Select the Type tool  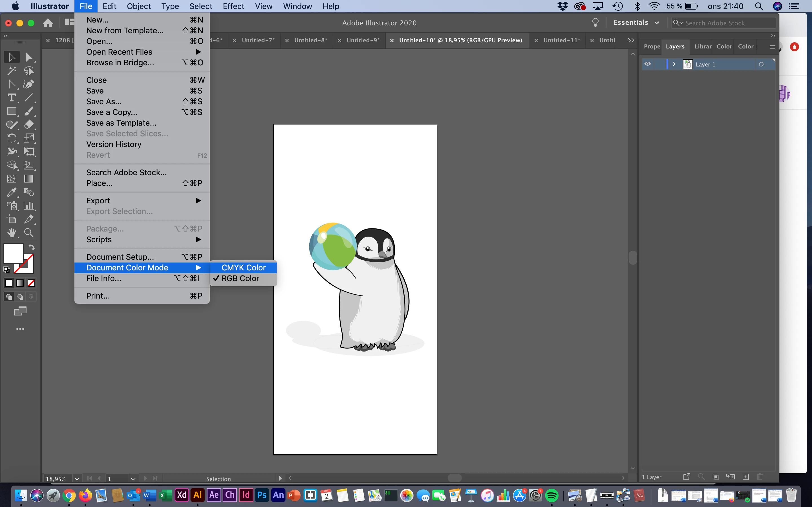point(11,97)
